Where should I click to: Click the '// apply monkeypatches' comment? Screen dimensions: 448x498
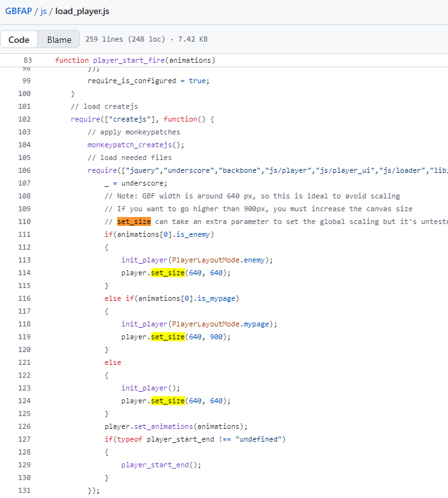coord(134,132)
